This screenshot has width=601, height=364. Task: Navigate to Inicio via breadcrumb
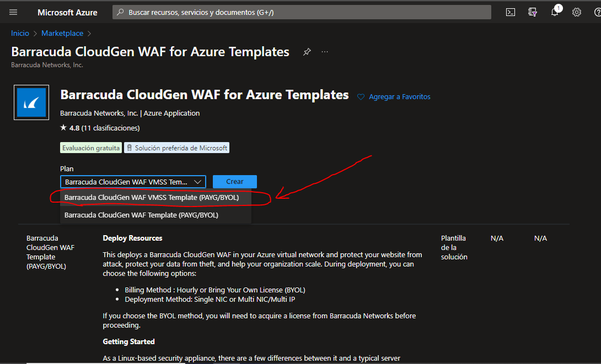[20, 33]
